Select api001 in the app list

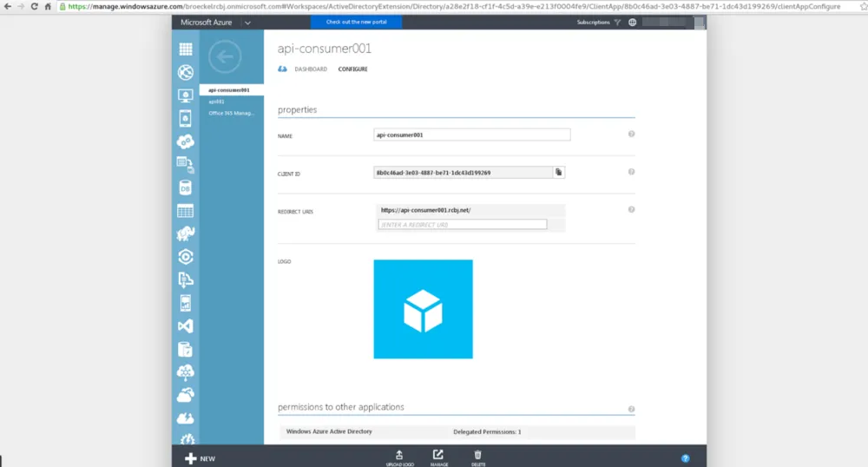[x=216, y=102]
